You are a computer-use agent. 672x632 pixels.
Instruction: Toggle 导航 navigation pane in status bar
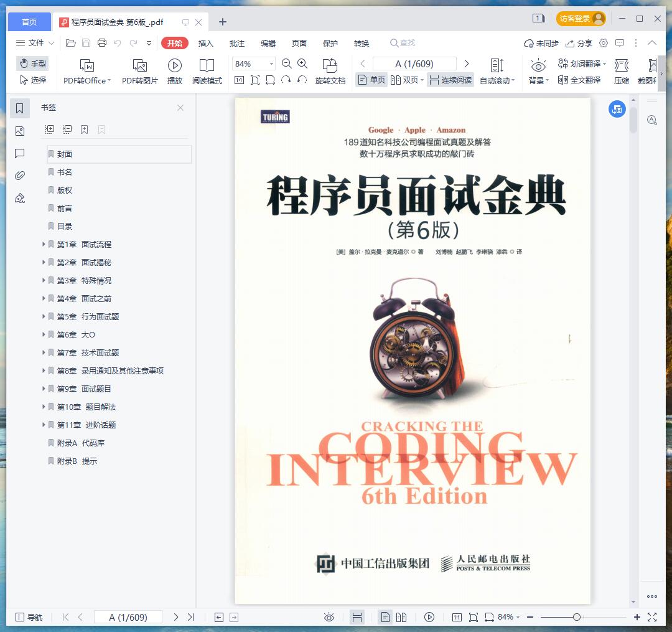click(29, 617)
